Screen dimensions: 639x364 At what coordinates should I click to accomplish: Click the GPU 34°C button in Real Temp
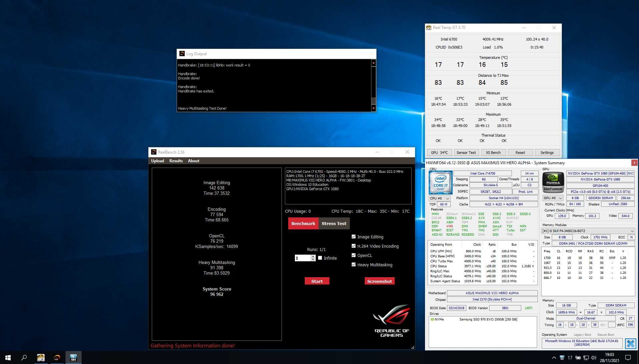[x=439, y=153]
